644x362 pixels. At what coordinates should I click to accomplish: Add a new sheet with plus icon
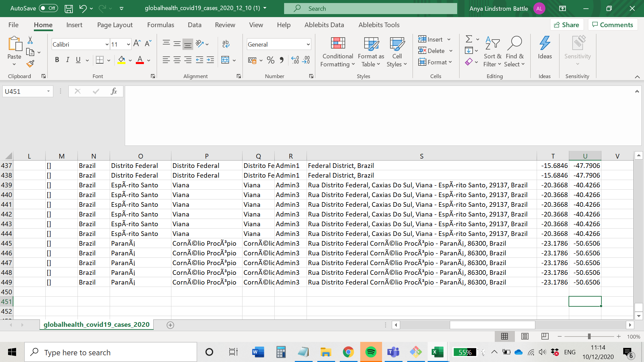tap(170, 325)
